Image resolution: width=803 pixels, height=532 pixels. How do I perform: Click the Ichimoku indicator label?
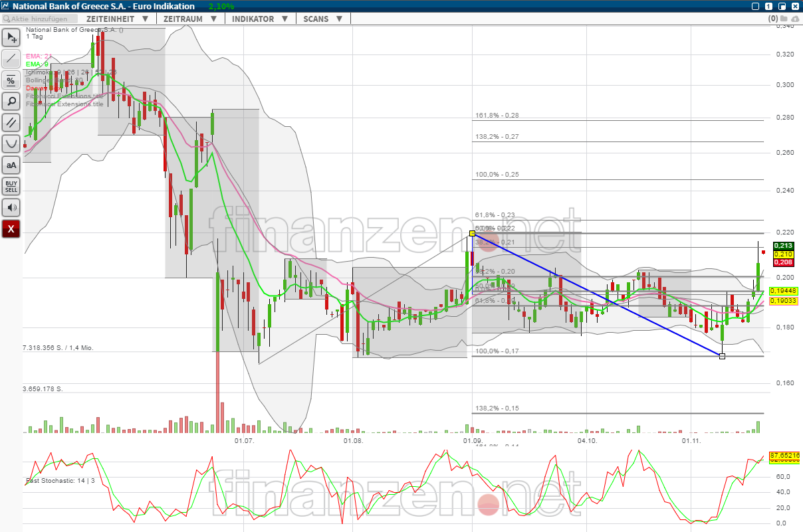70,72
